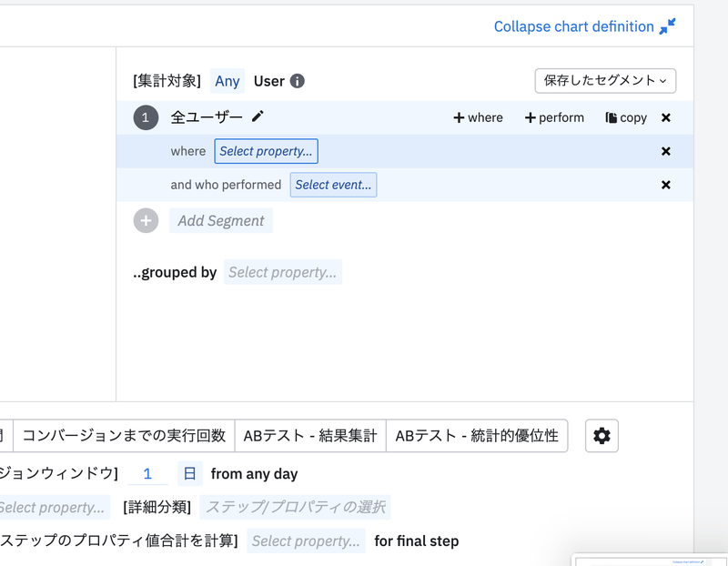Screen dimensions: 728x566
Task: Remove the 全ユーザー segment with its X
Action: click(x=666, y=117)
